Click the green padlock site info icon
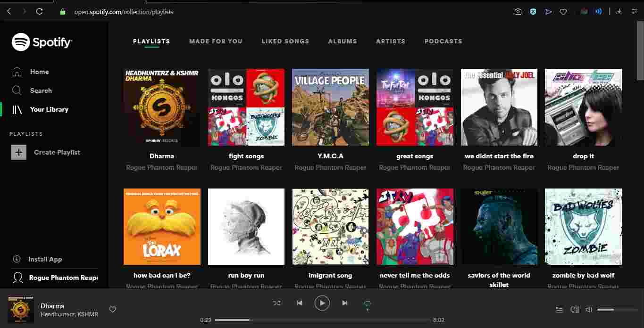The height and width of the screenshot is (328, 644). coord(63,12)
